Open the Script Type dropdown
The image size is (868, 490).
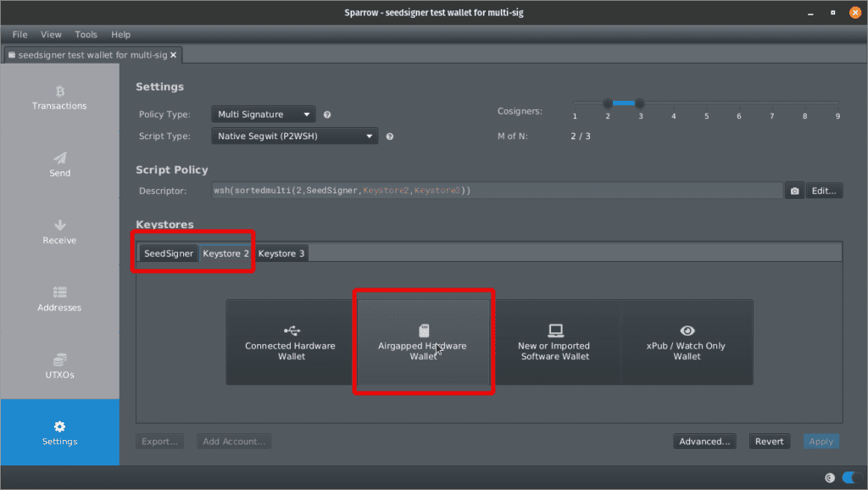[294, 136]
